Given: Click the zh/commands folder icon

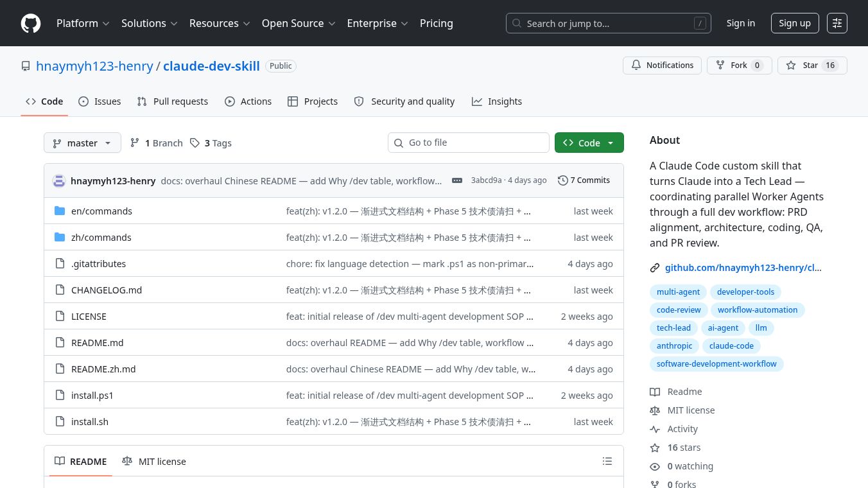Looking at the screenshot, I should click(60, 237).
